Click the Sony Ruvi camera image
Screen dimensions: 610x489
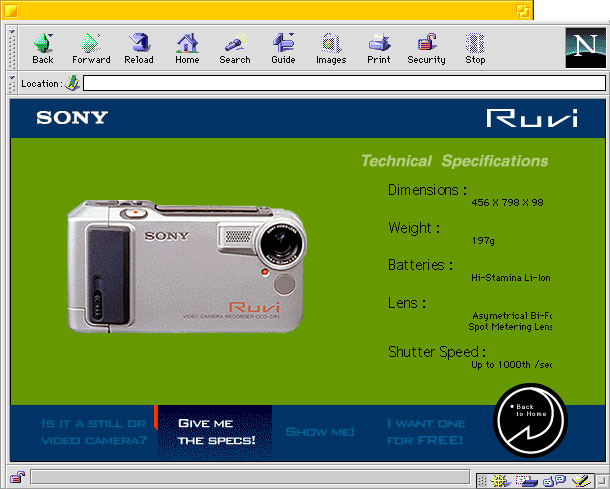tap(187, 266)
